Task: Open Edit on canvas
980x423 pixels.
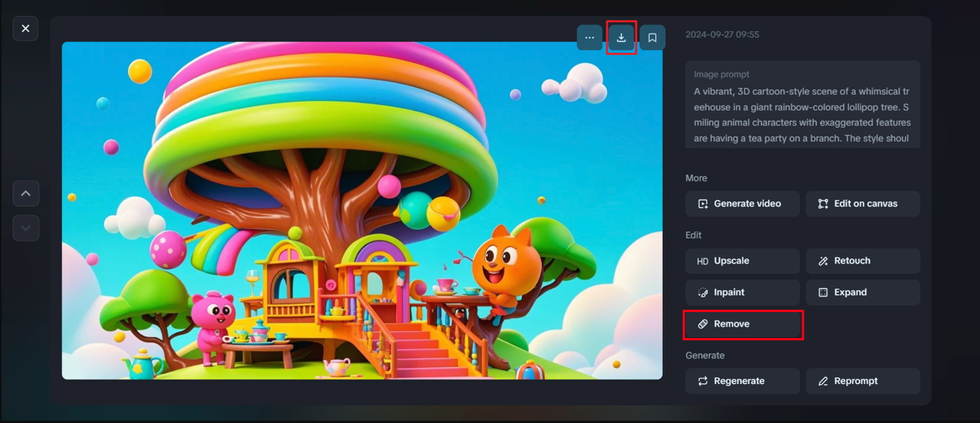Action: 863,204
